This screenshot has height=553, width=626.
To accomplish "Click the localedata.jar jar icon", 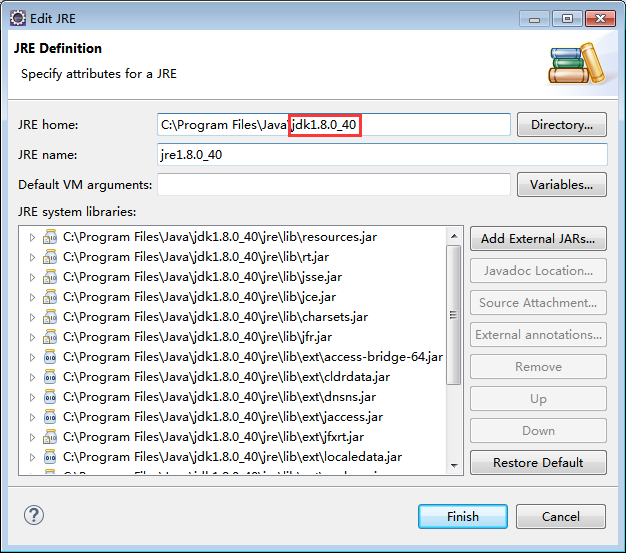I will [x=50, y=456].
